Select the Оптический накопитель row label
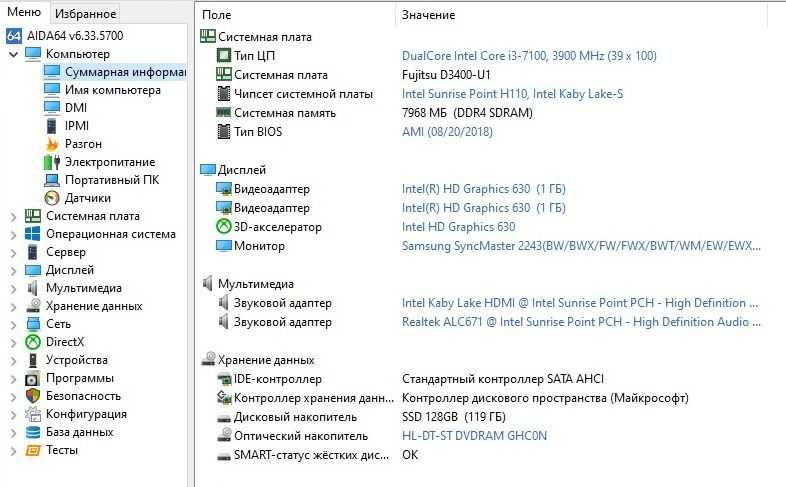The height and width of the screenshot is (487, 786). point(301,436)
